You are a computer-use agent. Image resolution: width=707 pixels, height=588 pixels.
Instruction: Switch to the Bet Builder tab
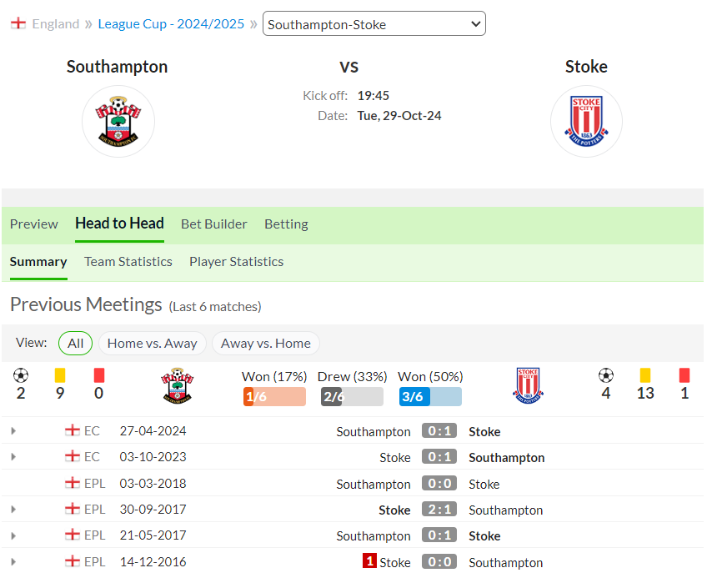point(214,224)
